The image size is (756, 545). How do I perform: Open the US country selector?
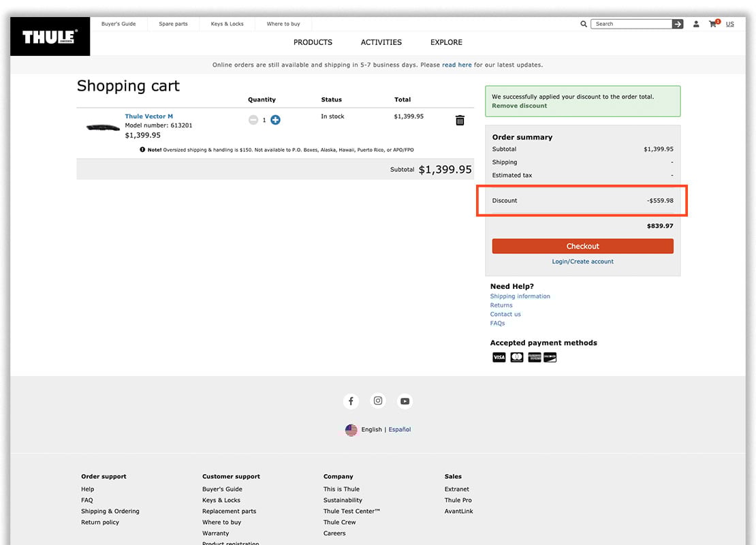tap(729, 24)
